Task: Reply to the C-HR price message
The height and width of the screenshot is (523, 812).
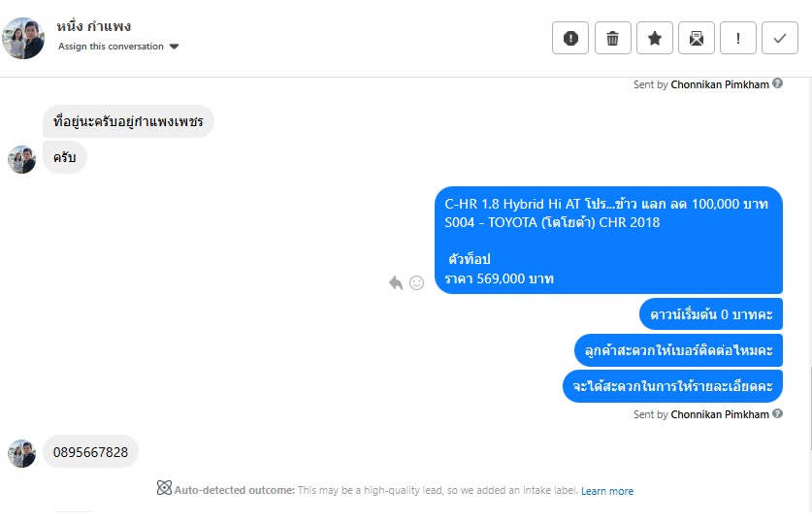Action: pos(396,282)
